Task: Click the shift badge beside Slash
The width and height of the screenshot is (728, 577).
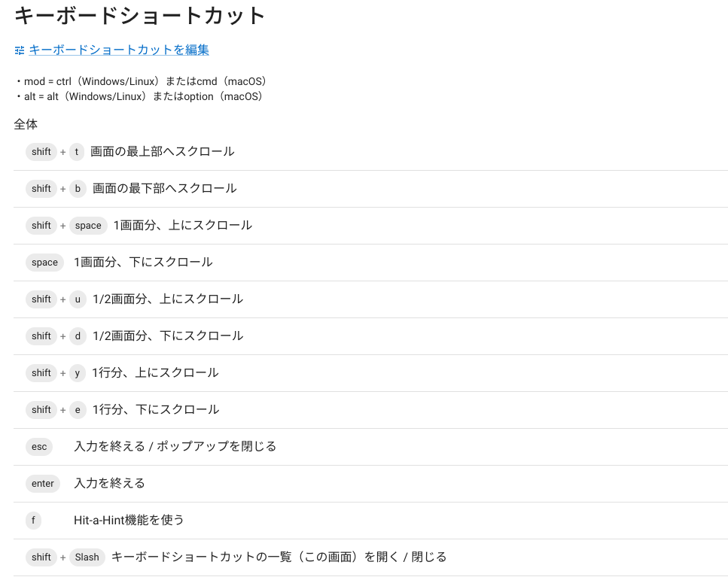Action: tap(41, 557)
